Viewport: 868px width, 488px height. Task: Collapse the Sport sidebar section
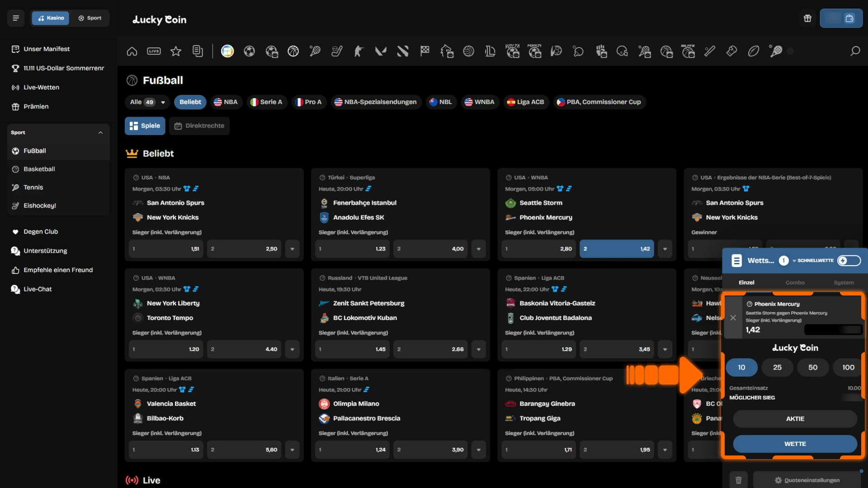click(x=100, y=133)
